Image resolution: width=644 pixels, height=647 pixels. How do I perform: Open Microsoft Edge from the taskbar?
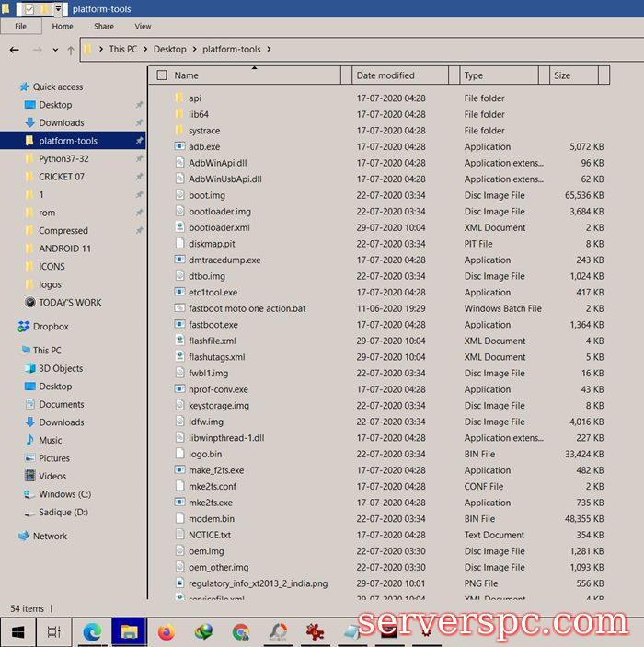[92, 631]
